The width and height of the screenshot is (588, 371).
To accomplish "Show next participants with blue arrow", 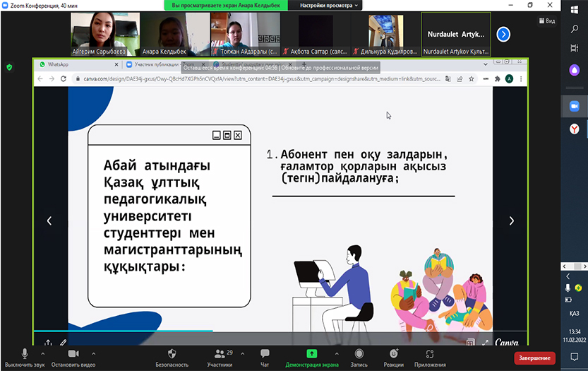I will (x=503, y=33).
